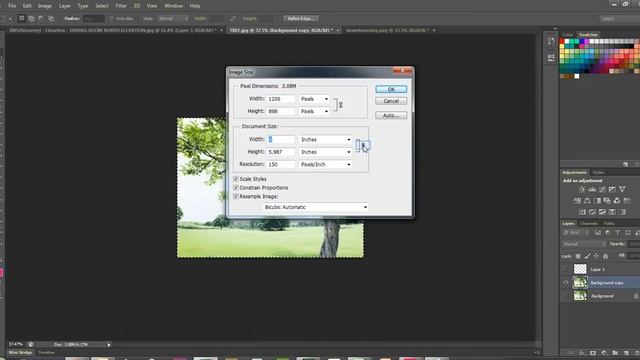This screenshot has width=640, height=360.
Task: Open the Image menu
Action: coord(44,6)
